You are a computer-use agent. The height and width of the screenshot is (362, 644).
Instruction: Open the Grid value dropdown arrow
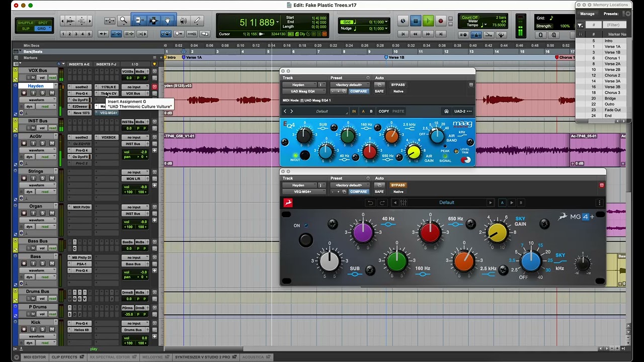(386, 22)
